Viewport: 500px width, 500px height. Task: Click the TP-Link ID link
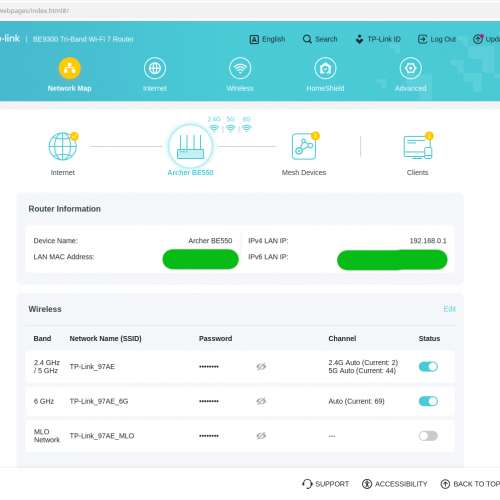(384, 39)
